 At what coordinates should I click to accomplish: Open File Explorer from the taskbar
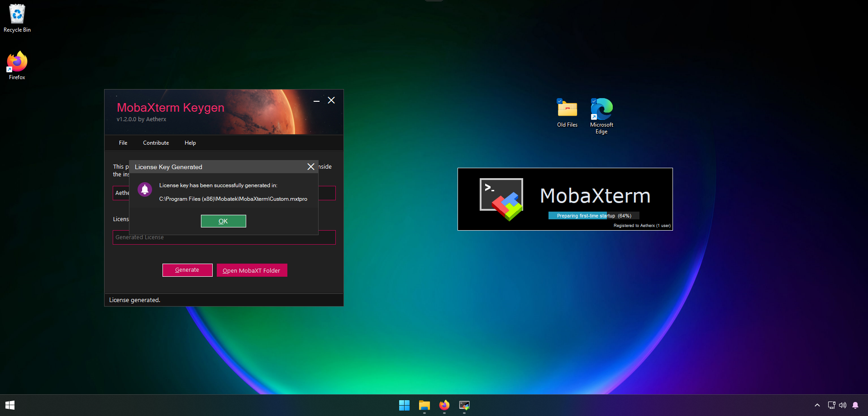[424, 405]
